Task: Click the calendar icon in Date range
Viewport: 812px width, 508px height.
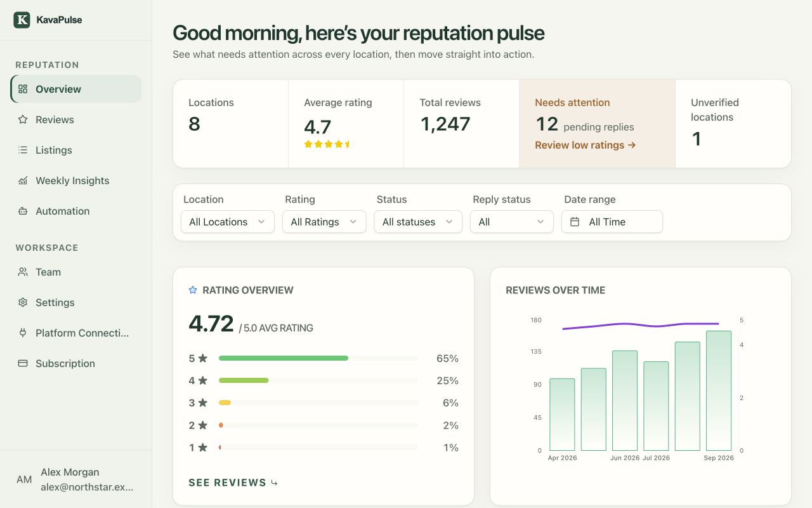Action: click(575, 222)
